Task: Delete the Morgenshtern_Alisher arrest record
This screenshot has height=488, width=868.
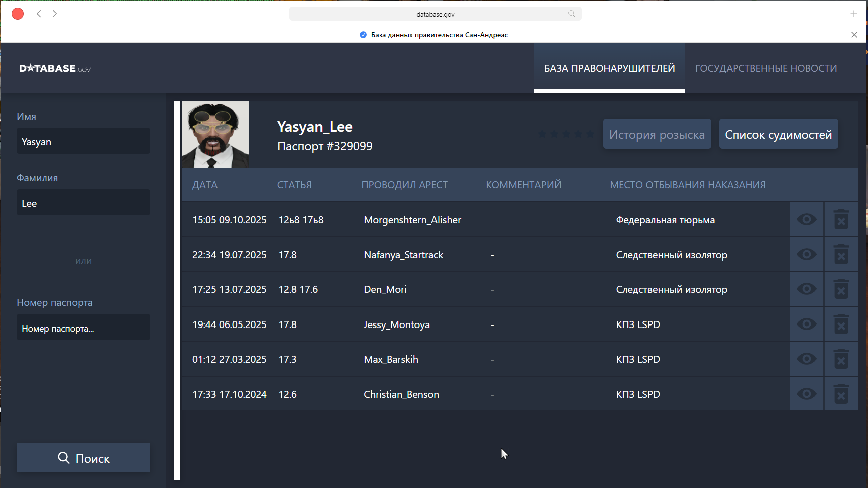Action: [841, 220]
